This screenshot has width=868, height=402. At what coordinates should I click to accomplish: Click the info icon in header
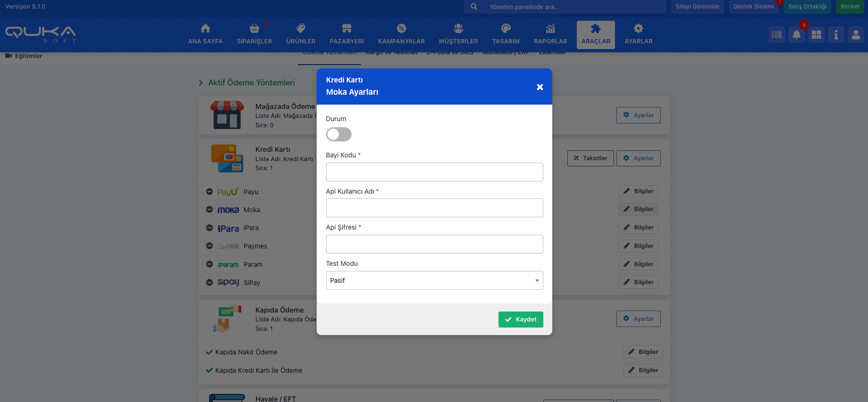[836, 35]
